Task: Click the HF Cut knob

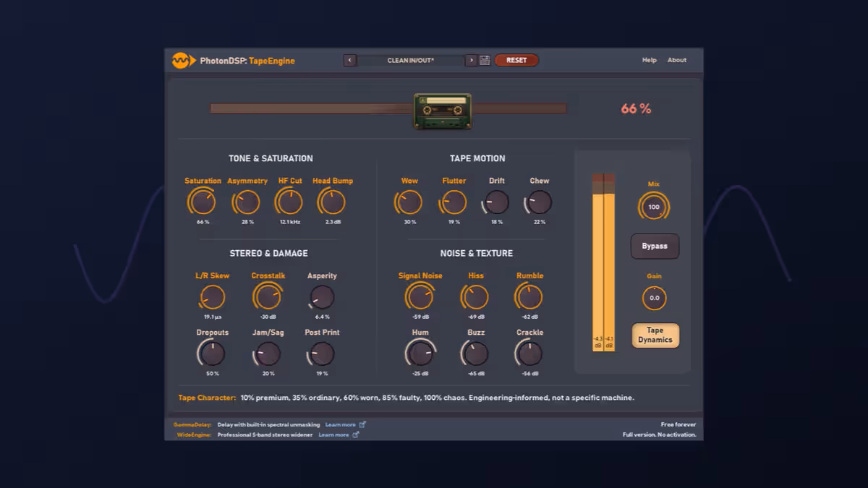Action: point(290,202)
